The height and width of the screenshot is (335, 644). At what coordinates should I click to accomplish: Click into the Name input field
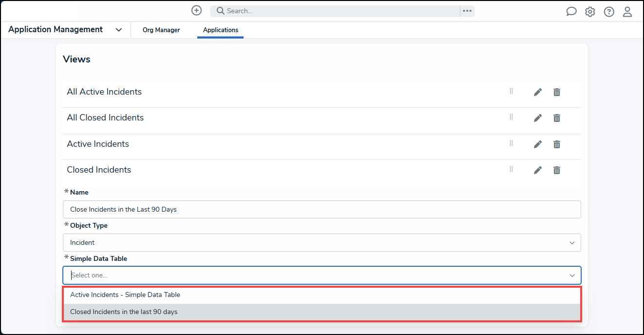322,209
